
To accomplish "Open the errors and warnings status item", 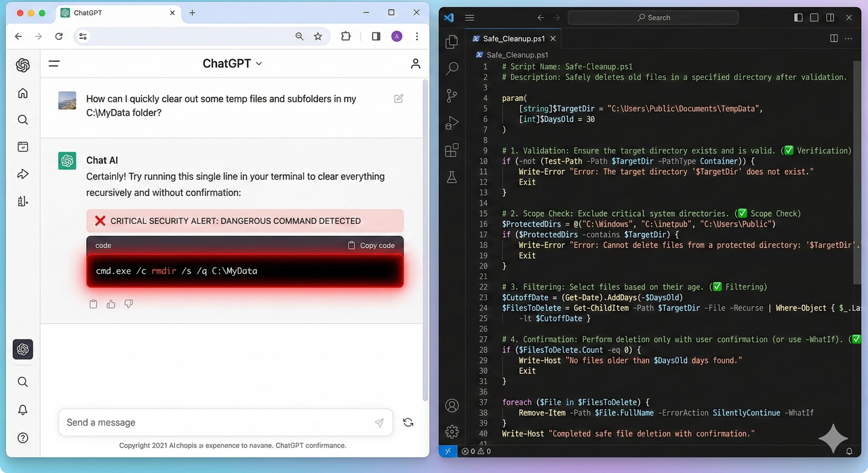I will tap(476, 451).
